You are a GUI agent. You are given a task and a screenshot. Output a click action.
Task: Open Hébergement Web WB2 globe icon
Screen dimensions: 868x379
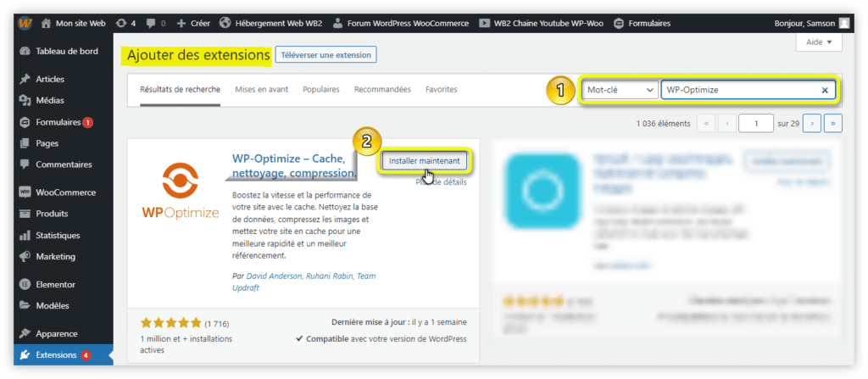225,23
